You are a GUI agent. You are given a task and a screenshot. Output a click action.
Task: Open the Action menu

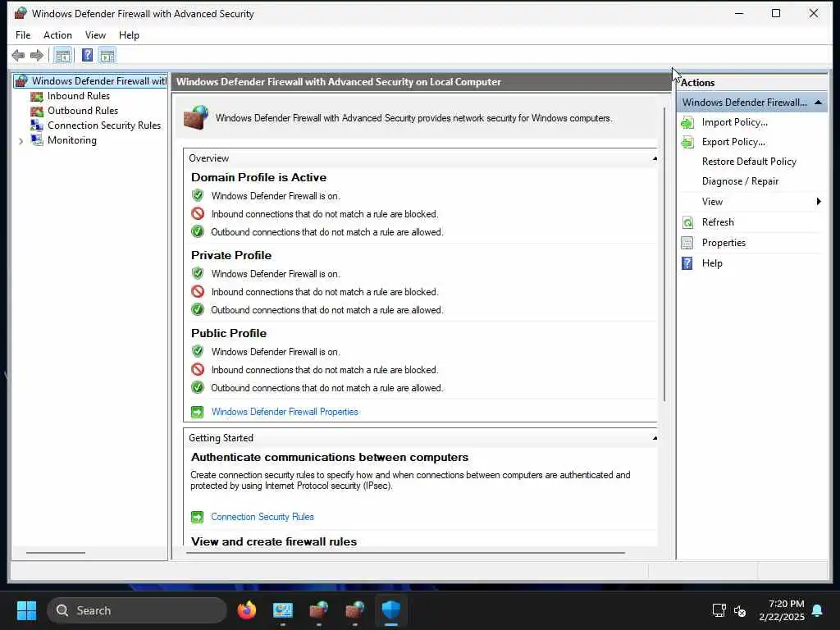pyautogui.click(x=57, y=35)
